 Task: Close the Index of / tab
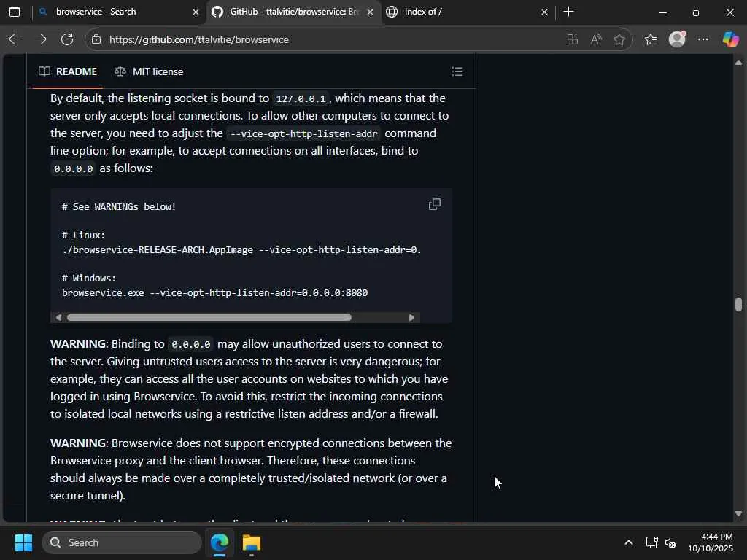tap(544, 12)
